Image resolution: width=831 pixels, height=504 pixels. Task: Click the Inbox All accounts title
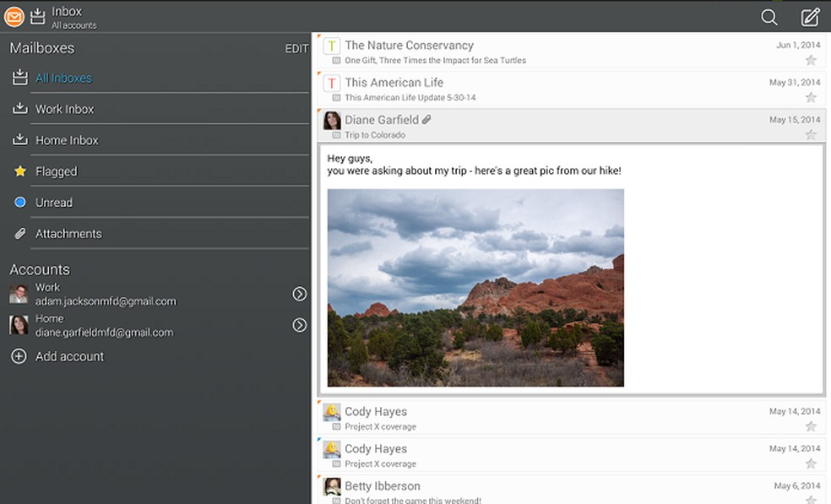(73, 18)
